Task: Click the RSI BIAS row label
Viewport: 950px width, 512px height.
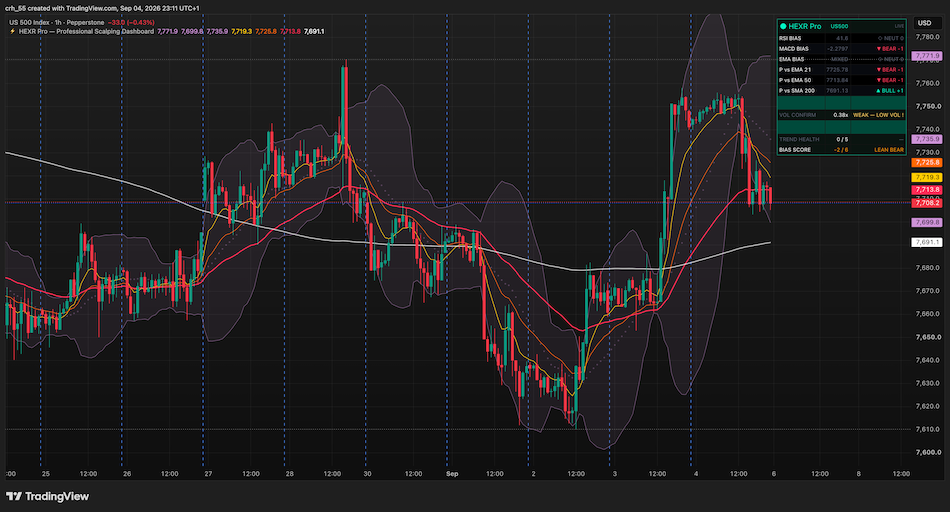Action: [790, 38]
